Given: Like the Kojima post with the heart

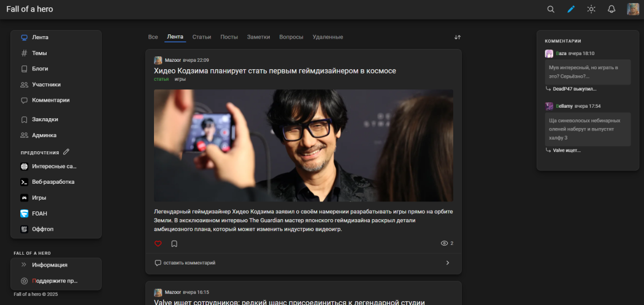Looking at the screenshot, I should tap(158, 244).
